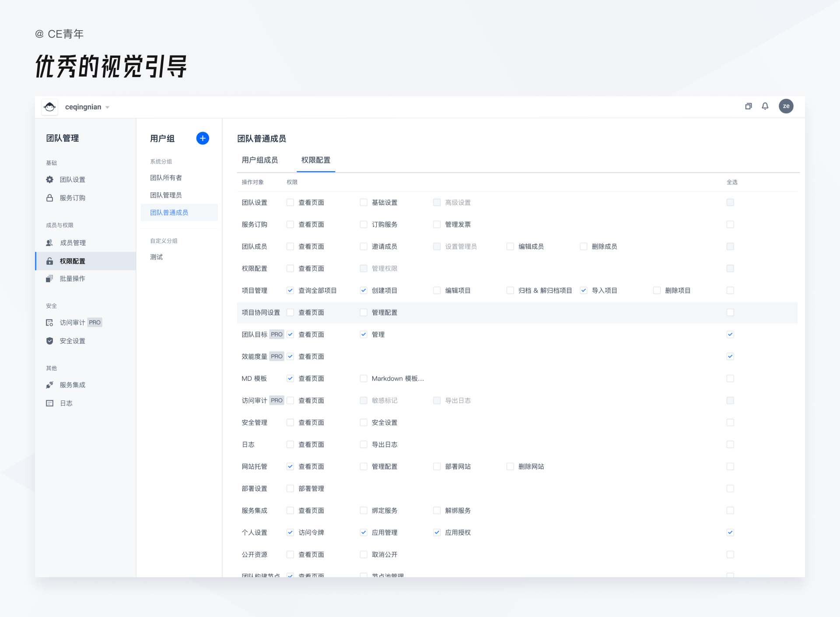Uncheck 查询全部项目 in the 项目管理 row
Viewport: 840px width, 617px height.
(x=290, y=291)
